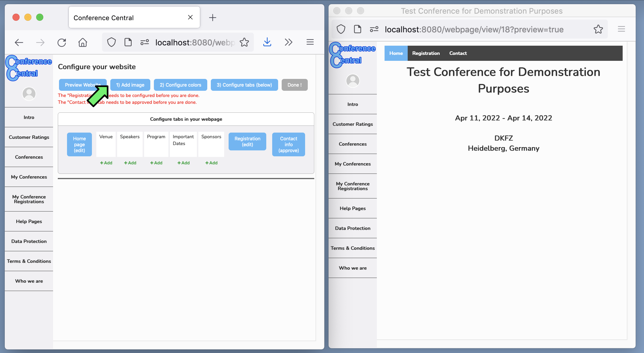The height and width of the screenshot is (353, 644).
Task: Open hamburger menu in left browser
Action: (x=310, y=42)
